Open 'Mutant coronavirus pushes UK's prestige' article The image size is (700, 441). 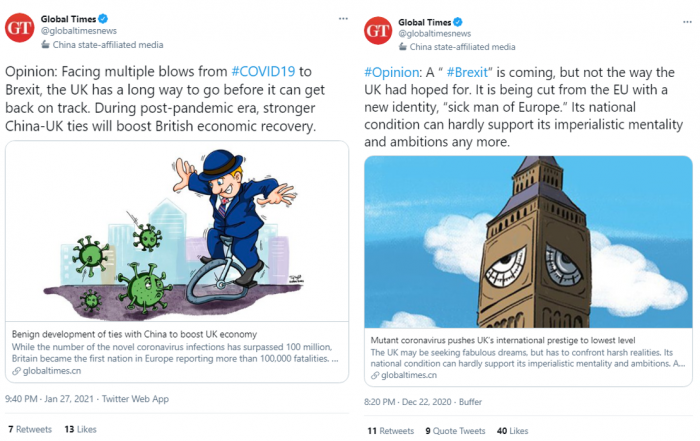pyautogui.click(x=503, y=340)
